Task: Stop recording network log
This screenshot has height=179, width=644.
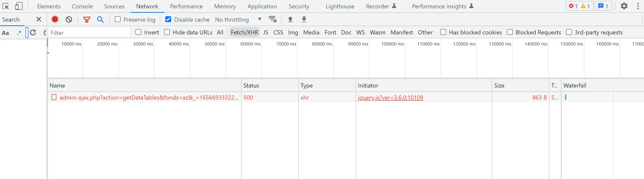Action: [x=55, y=19]
